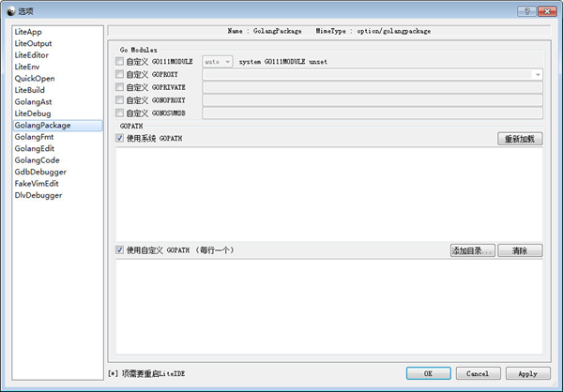
Task: Select LiteApp in the options list
Action: pos(57,32)
